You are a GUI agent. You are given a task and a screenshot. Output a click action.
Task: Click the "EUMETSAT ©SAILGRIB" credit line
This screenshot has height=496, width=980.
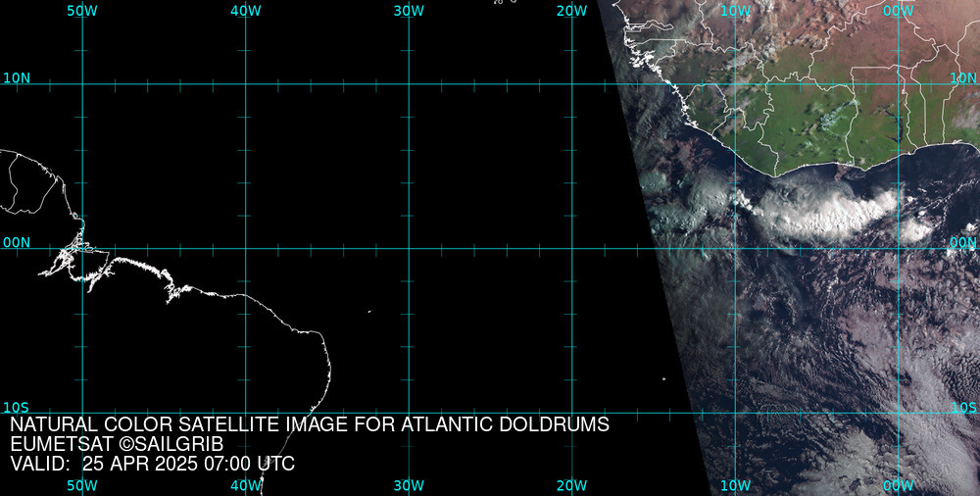point(117,444)
